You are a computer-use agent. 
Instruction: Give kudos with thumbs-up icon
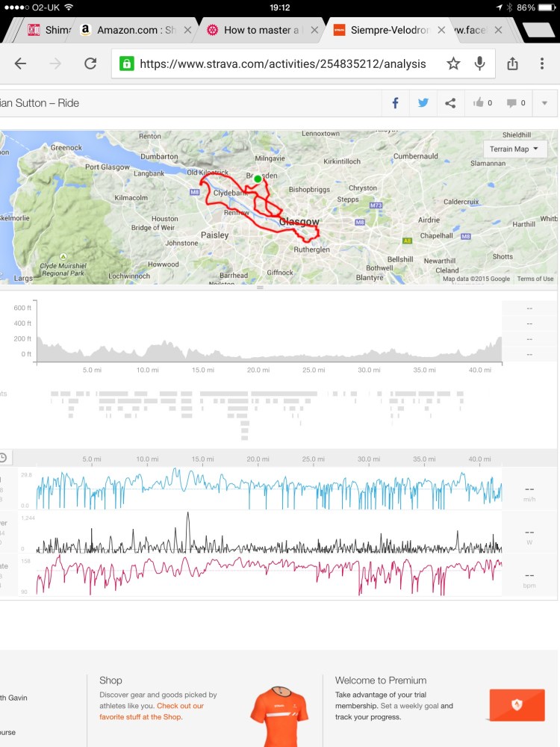tap(478, 103)
